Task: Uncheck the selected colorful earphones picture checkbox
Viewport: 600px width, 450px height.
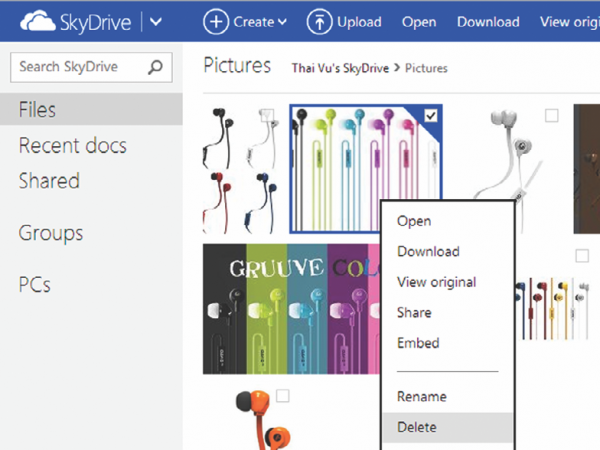Action: pos(431,116)
